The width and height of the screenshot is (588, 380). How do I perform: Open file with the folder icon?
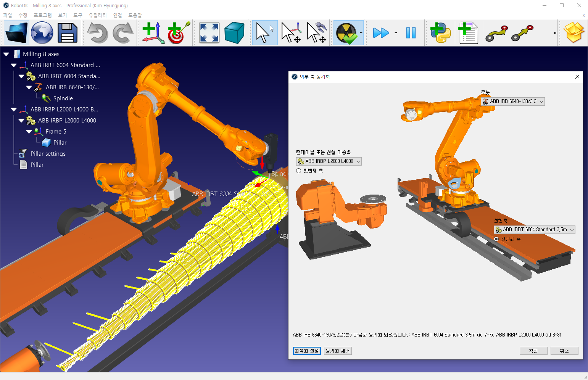click(16, 33)
